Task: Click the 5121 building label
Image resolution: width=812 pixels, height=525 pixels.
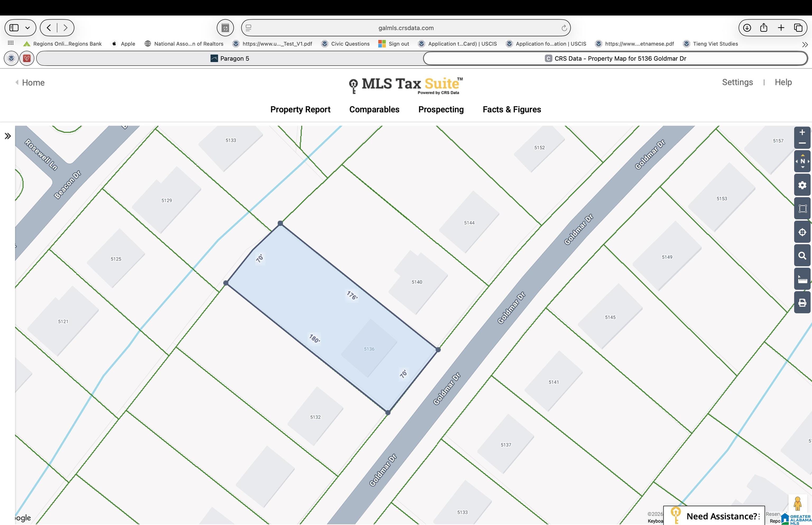Action: pyautogui.click(x=63, y=321)
